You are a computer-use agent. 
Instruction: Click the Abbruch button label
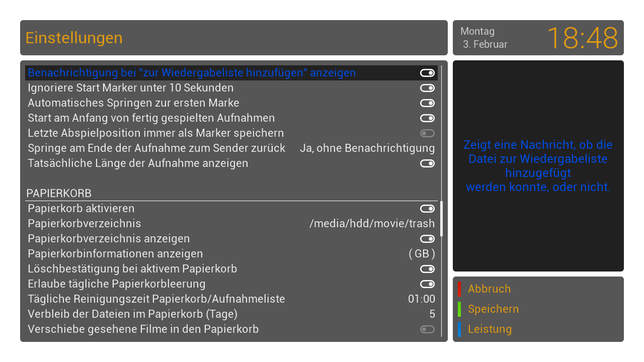point(489,289)
